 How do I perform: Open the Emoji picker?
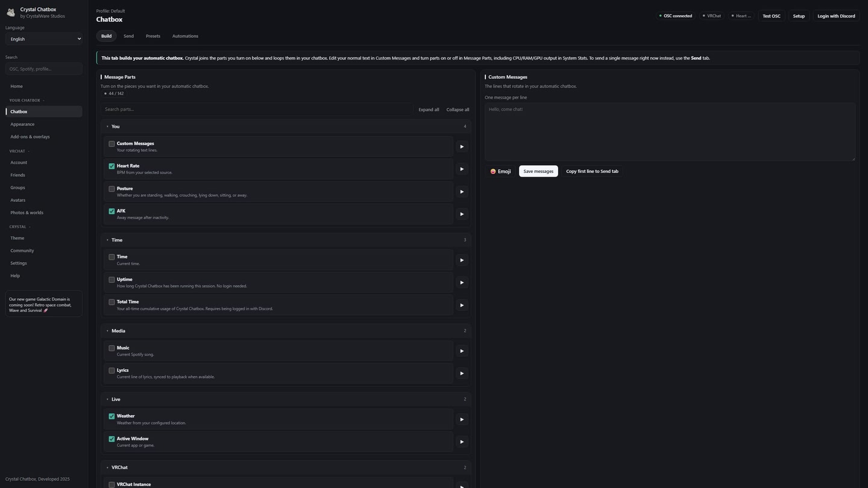pyautogui.click(x=500, y=171)
